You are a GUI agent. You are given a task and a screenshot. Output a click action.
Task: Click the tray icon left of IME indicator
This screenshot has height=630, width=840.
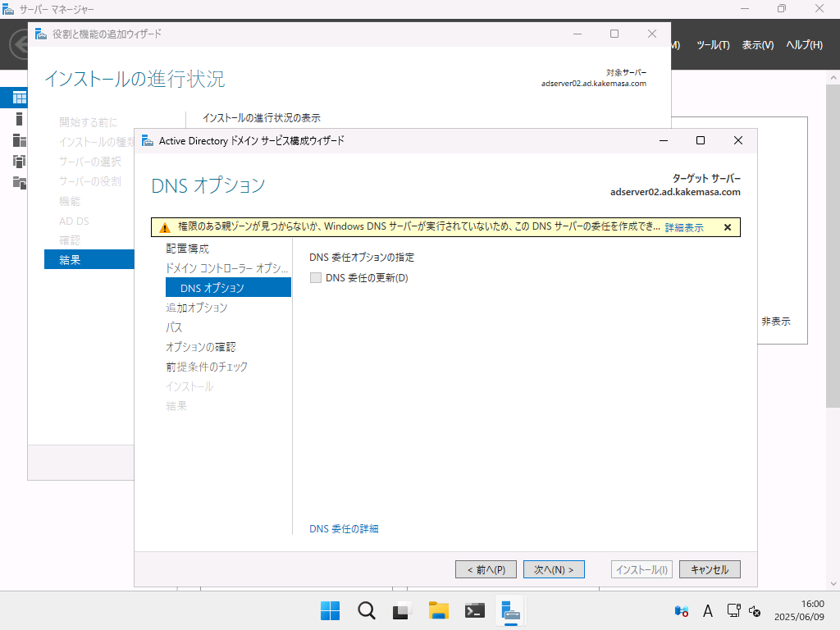[682, 610]
